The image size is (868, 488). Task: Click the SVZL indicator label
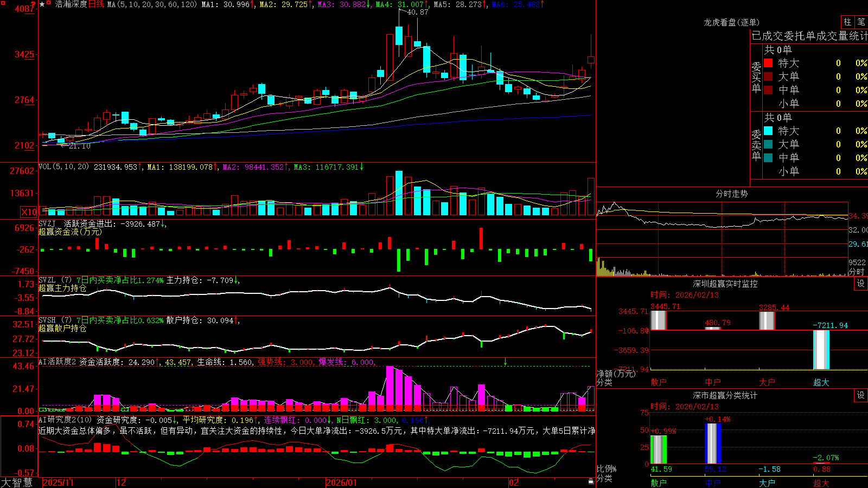point(47,280)
